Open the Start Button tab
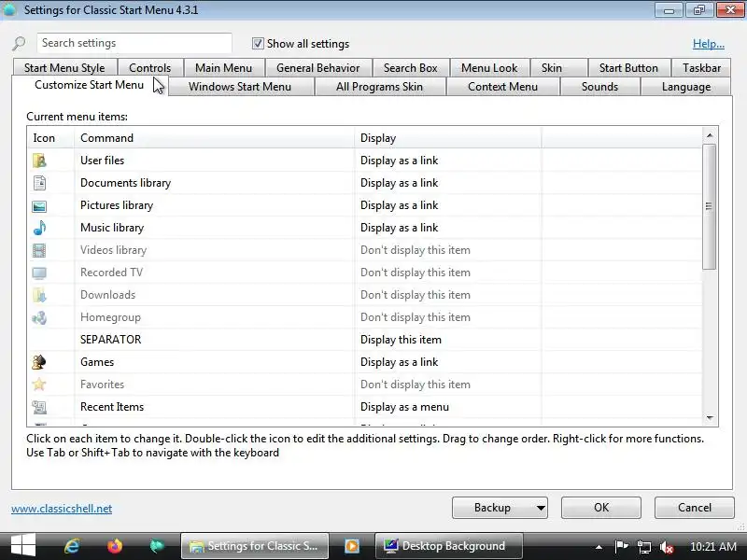Screen dimensions: 747x560 628,68
